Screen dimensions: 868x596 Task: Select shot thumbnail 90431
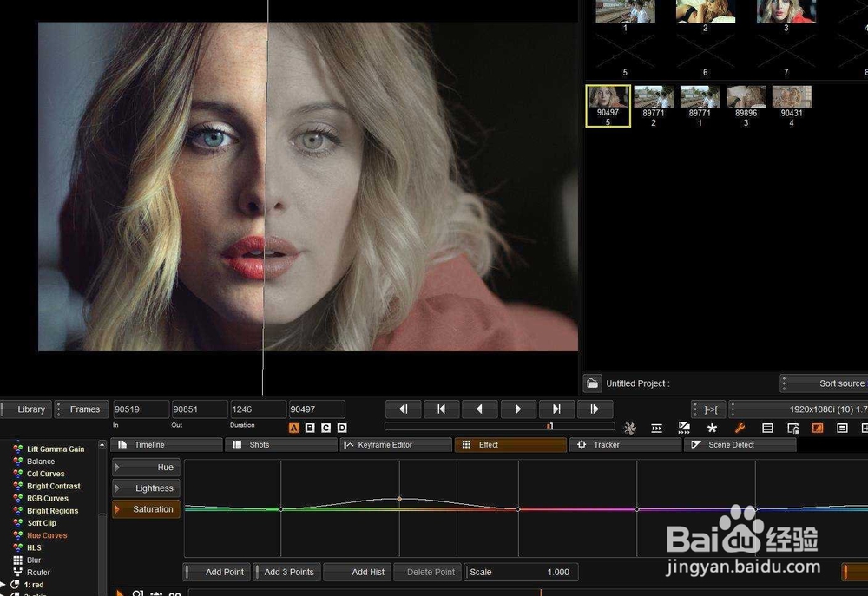[792, 106]
